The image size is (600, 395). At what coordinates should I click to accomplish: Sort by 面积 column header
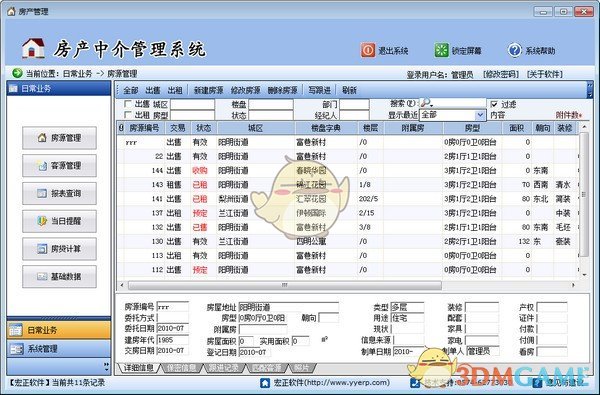(517, 128)
